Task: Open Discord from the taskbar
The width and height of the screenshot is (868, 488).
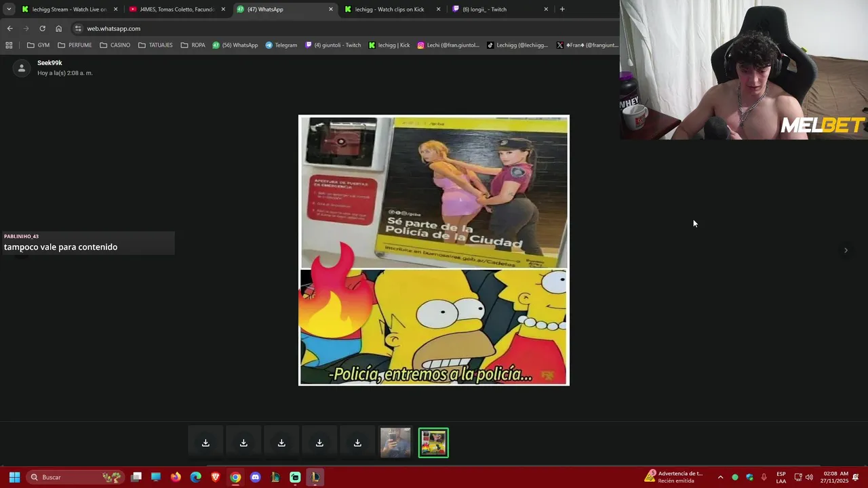Action: coord(255,477)
